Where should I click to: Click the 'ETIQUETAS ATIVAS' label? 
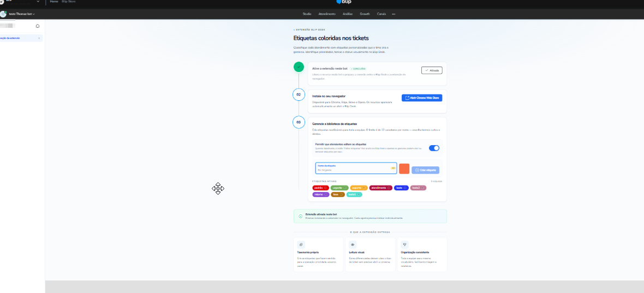[325, 181]
